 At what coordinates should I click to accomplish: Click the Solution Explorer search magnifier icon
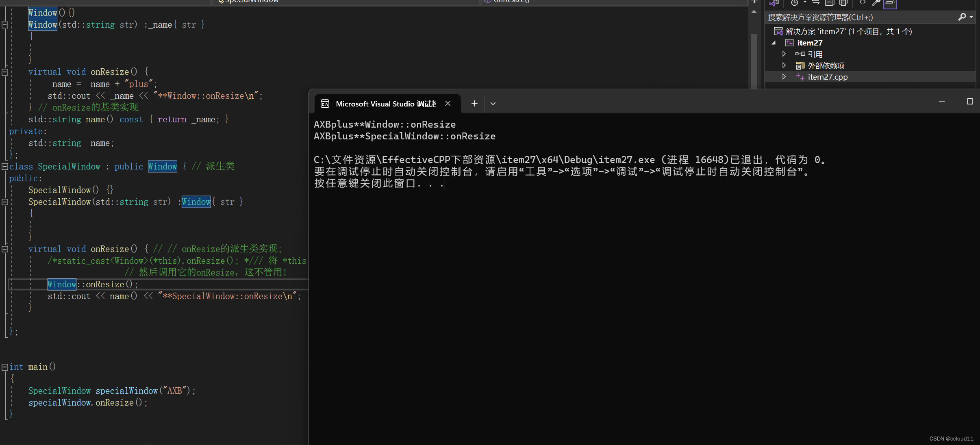coord(962,17)
